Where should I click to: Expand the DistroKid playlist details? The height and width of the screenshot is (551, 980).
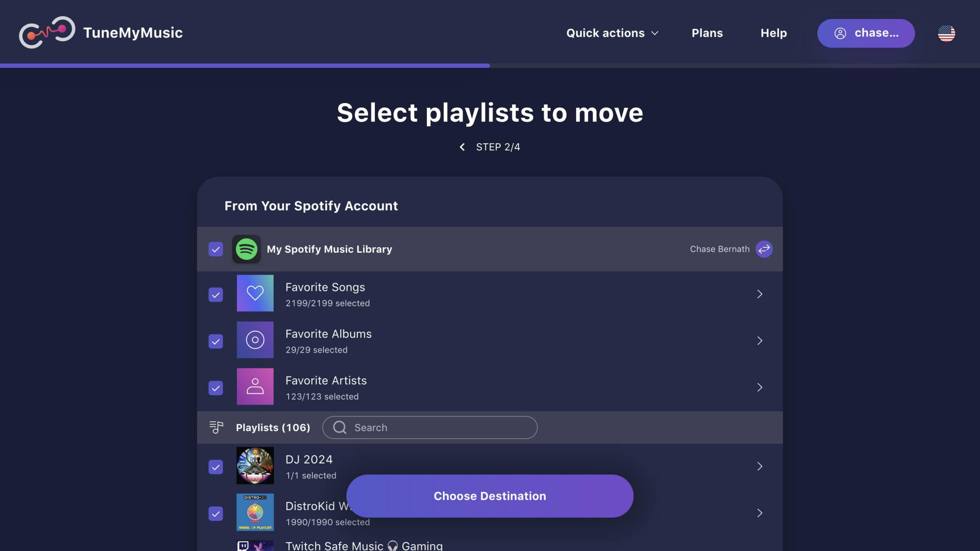click(760, 513)
